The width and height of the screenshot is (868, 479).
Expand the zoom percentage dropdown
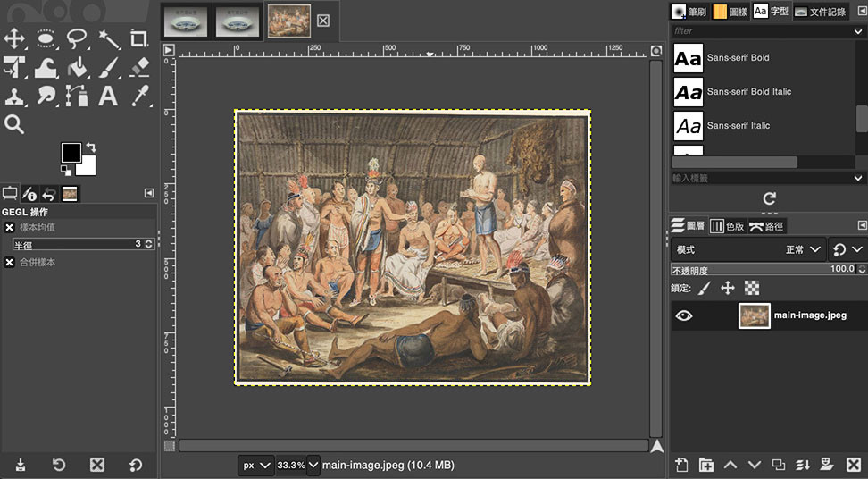pyautogui.click(x=313, y=465)
